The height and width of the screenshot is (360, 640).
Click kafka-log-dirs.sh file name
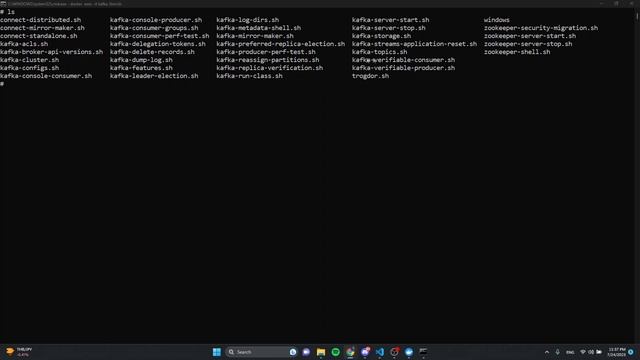[248, 20]
